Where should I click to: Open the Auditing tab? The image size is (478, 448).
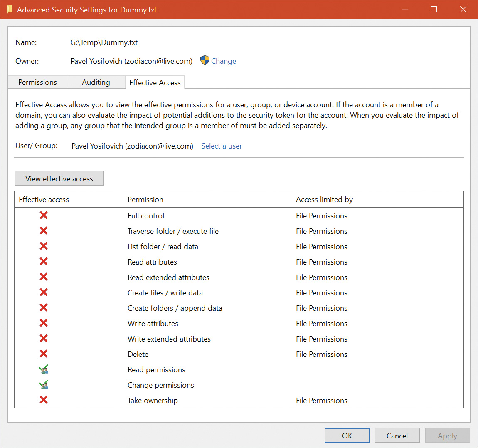click(96, 82)
